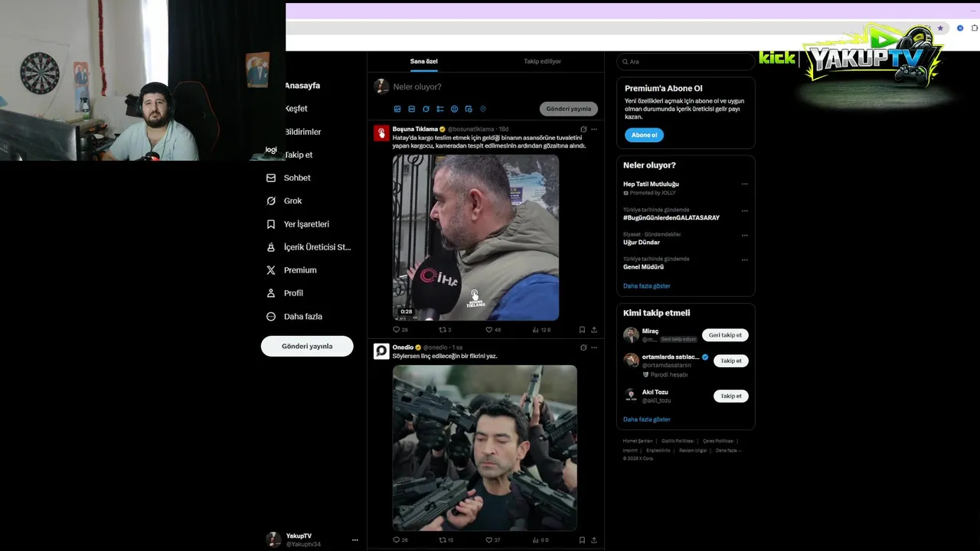The width and height of the screenshot is (980, 551).
Task: Add a media image to the post
Action: [x=397, y=109]
